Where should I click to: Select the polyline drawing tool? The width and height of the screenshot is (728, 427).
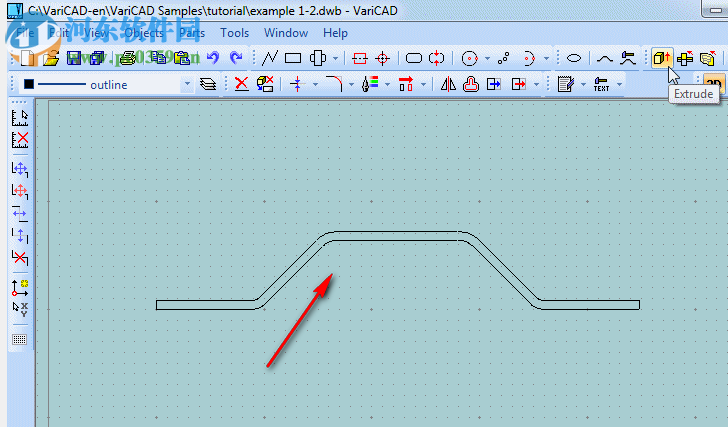pos(270,58)
